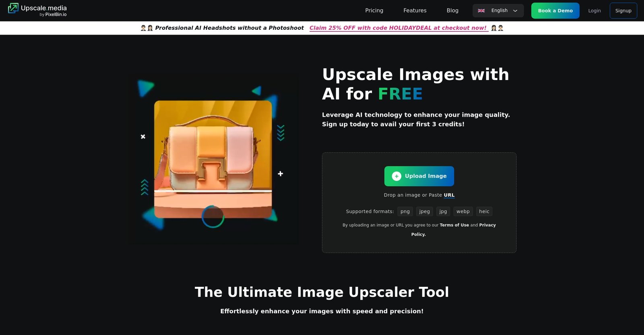
Task: Click the Paste URL link
Action: point(449,195)
